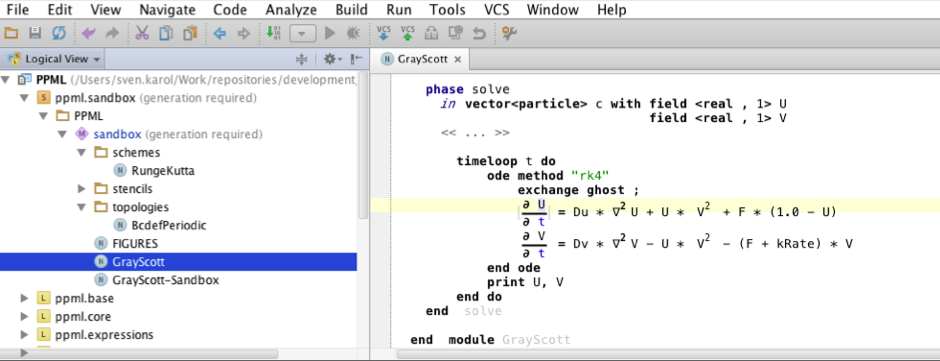The image size is (940, 361).
Task: Click the Make project binary icon
Action: 273,33
